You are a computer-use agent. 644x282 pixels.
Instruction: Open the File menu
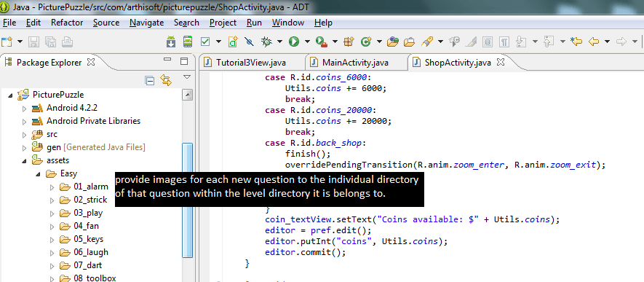[x=9, y=23]
